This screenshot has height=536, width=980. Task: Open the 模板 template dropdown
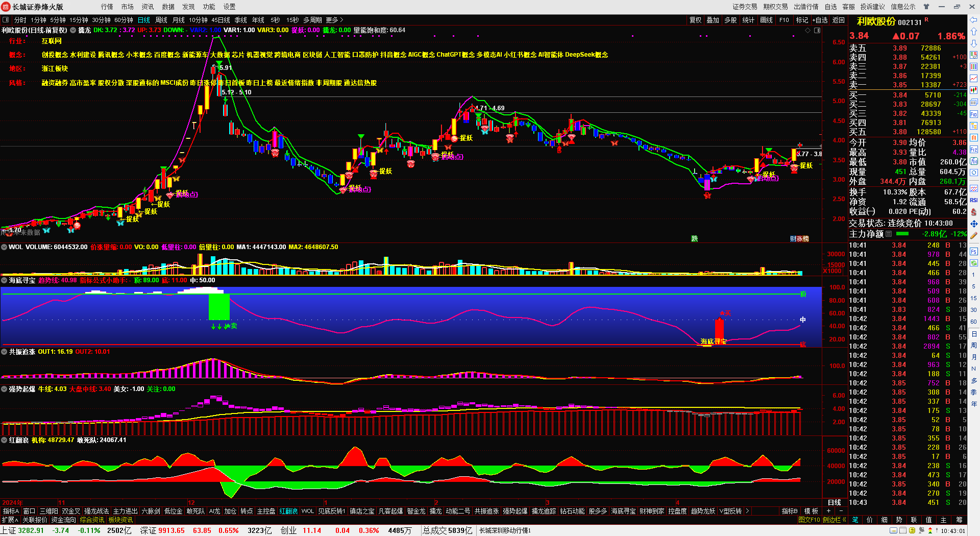pyautogui.click(x=811, y=511)
